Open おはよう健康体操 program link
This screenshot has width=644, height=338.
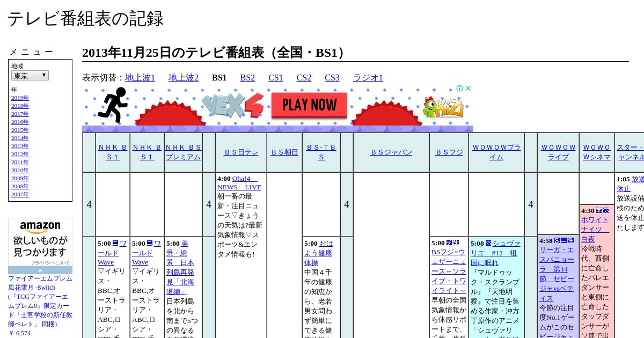(x=319, y=253)
